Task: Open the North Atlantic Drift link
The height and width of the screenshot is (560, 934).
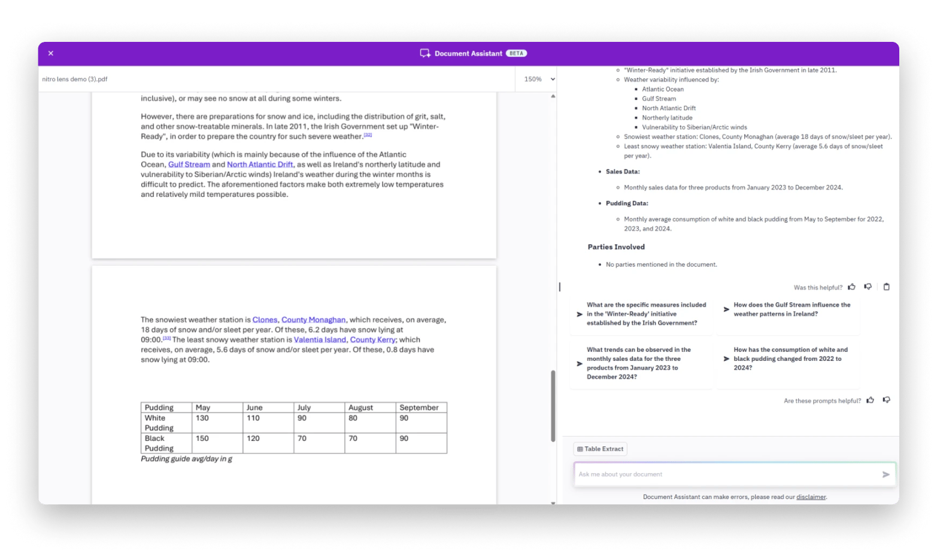Action: tap(260, 165)
